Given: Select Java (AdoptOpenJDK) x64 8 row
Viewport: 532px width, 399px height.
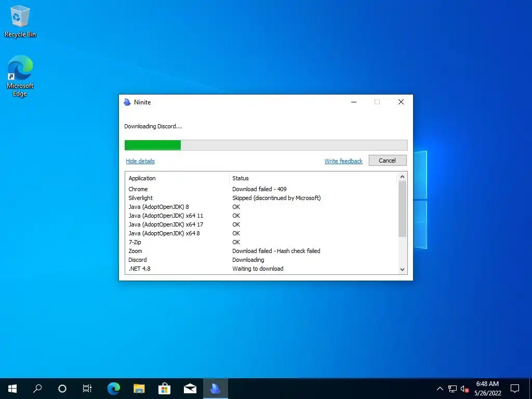Looking at the screenshot, I should [261, 233].
